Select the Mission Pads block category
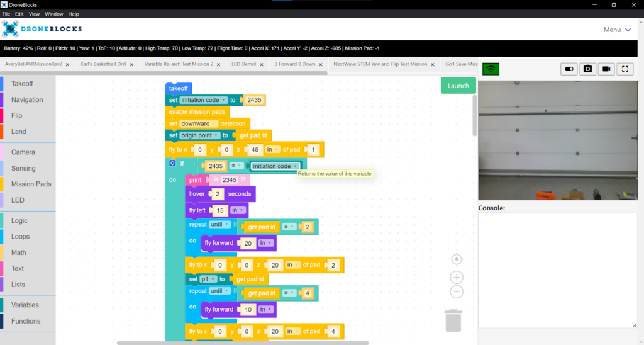 pos(31,184)
